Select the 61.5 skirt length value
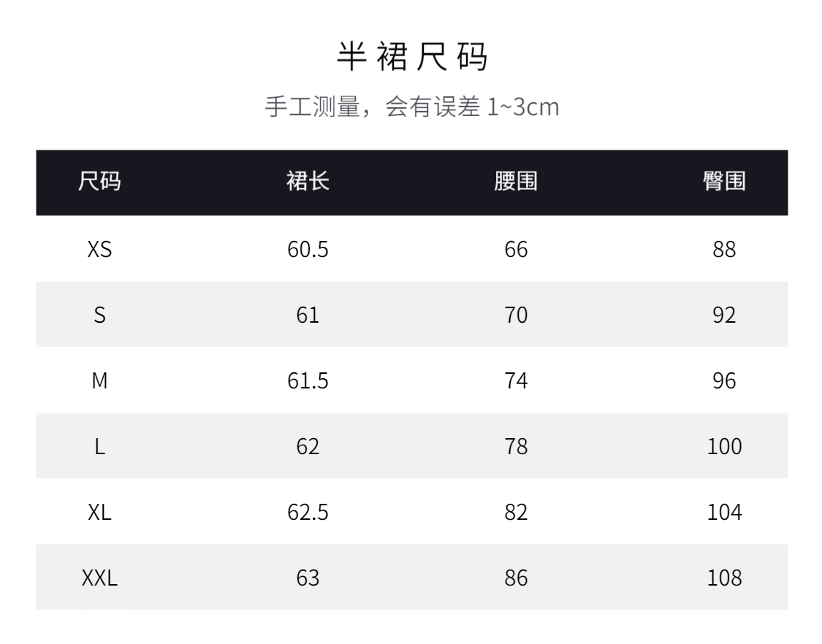Image resolution: width=822 pixels, height=644 pixels. (308, 381)
